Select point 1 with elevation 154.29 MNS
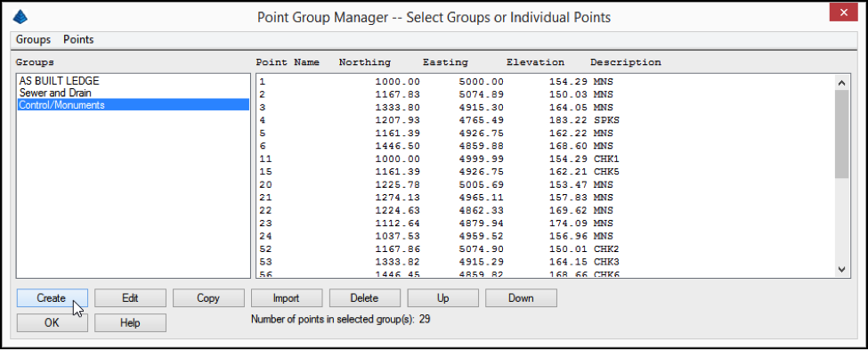The width and height of the screenshot is (868, 350). tap(545, 81)
